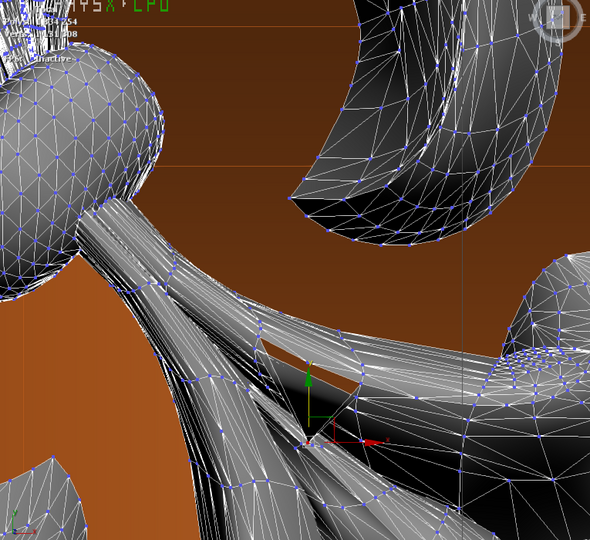
Task: Select the XY plane handle of move gizmo
Action: click(x=322, y=429)
